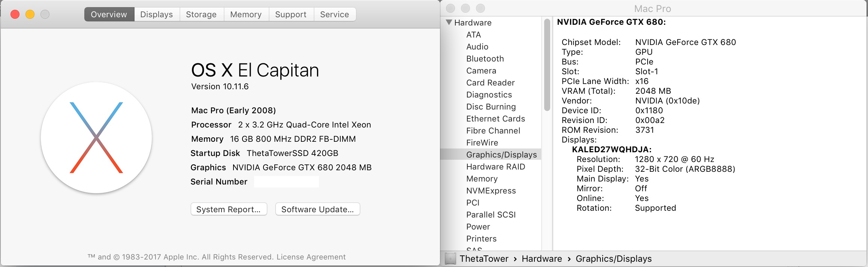Select ATA in the Hardware list

(x=474, y=34)
